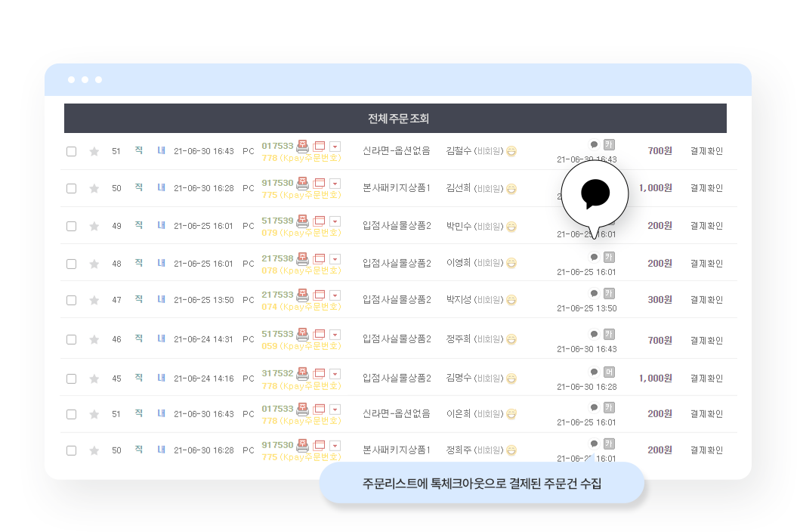Open the red window icon on the 박민수 order row
The image size is (797, 532).
(x=320, y=221)
